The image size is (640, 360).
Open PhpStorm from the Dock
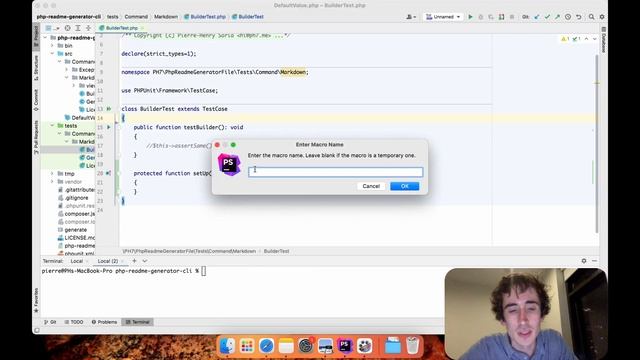(345, 346)
